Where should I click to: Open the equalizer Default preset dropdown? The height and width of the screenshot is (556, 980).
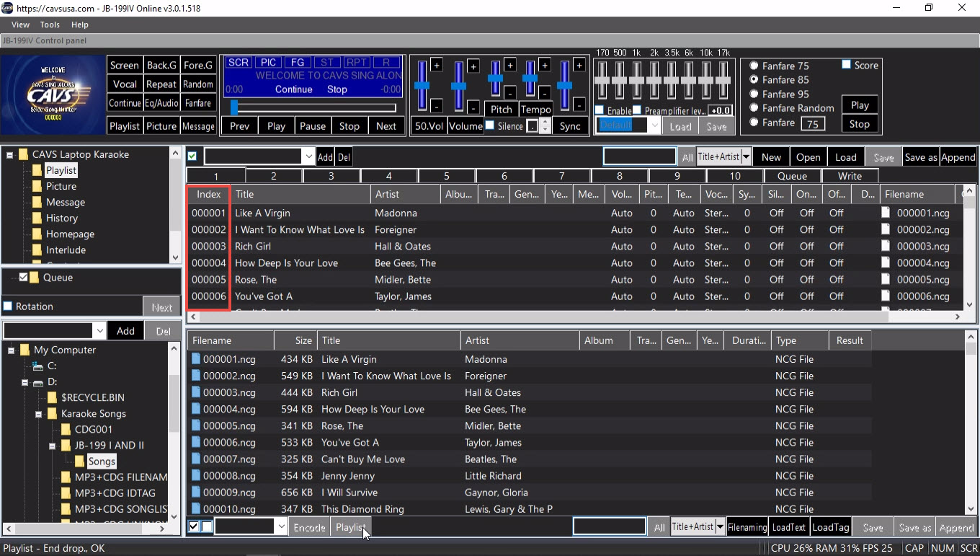coord(654,125)
